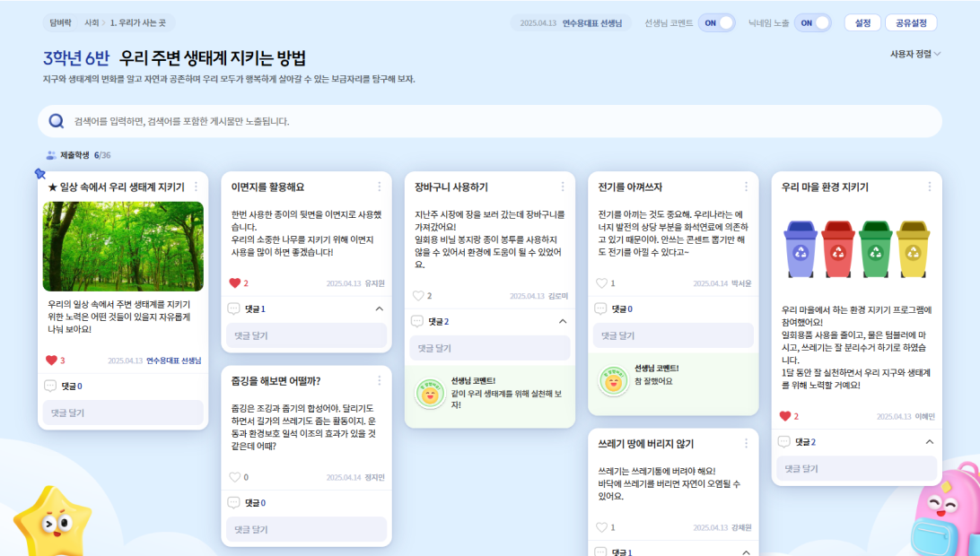Image resolution: width=980 pixels, height=556 pixels.
Task: Click the blue pin icon on the pinned card
Action: [40, 173]
